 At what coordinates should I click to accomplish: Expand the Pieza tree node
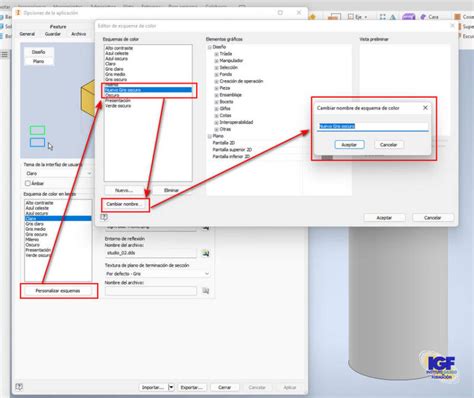pos(216,88)
